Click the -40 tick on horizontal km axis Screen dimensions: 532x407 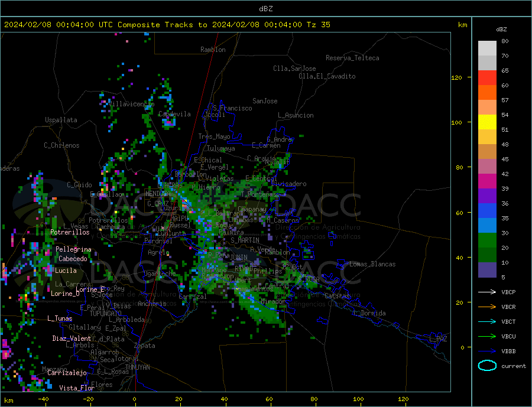pos(43,399)
